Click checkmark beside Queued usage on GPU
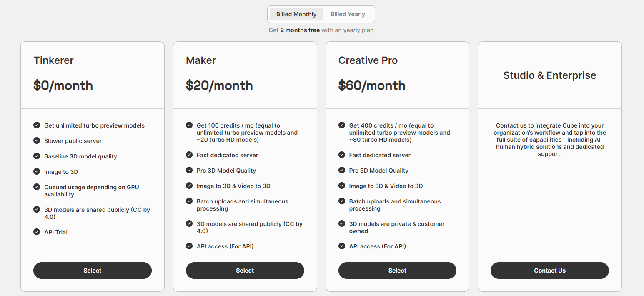Image resolution: width=644 pixels, height=296 pixels. (37, 187)
